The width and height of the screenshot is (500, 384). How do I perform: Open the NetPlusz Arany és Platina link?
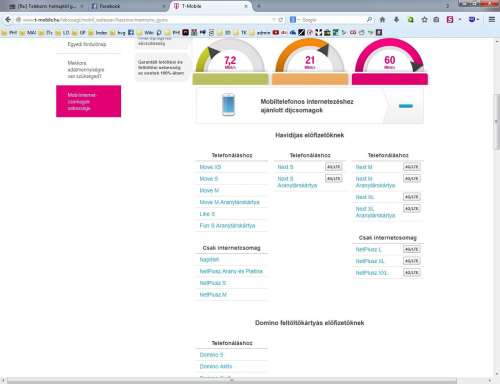click(231, 271)
